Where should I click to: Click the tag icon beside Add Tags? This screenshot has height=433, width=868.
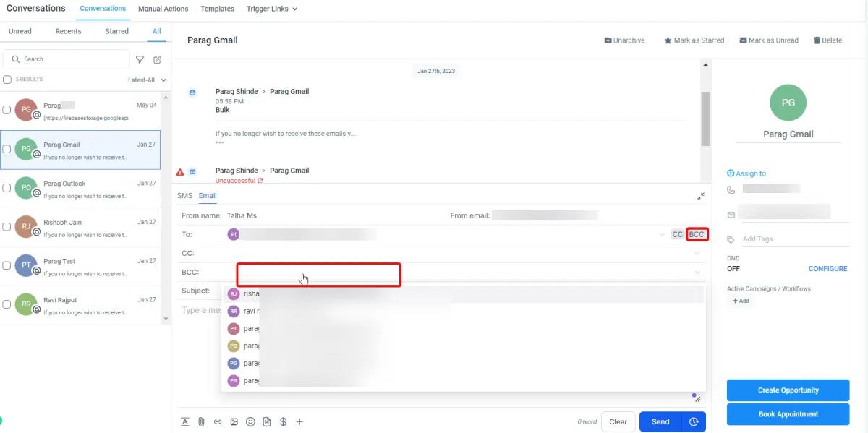pos(731,239)
